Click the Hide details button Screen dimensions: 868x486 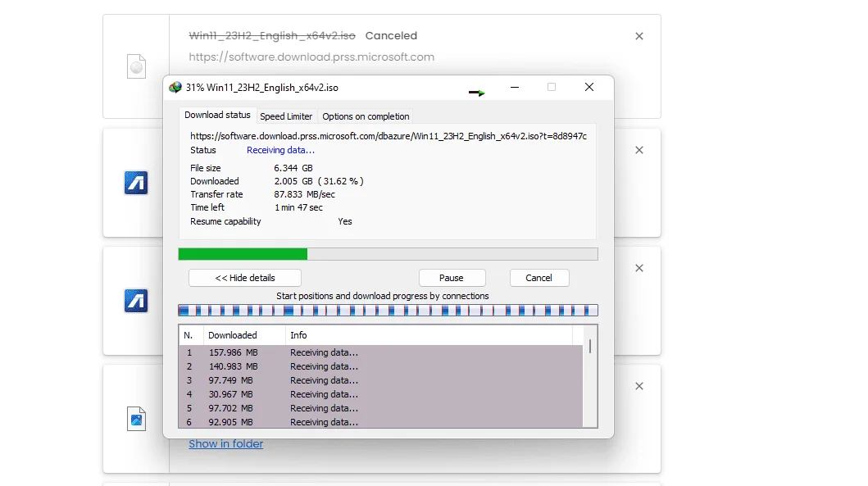(245, 278)
